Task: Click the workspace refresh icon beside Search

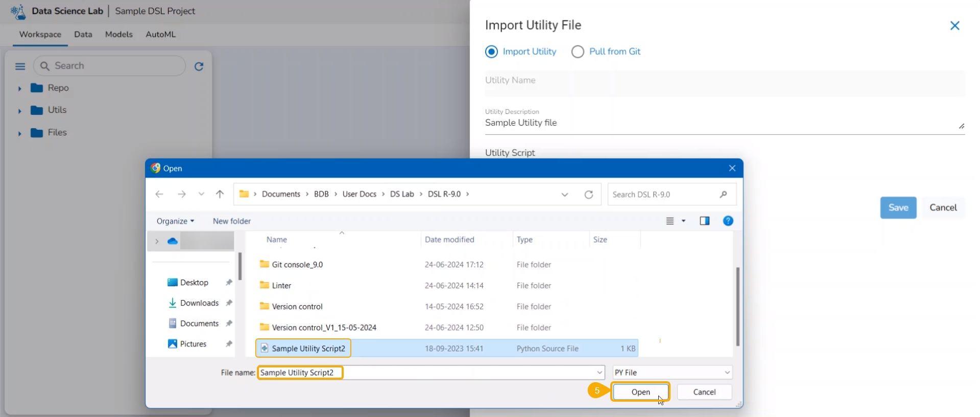Action: tap(199, 66)
